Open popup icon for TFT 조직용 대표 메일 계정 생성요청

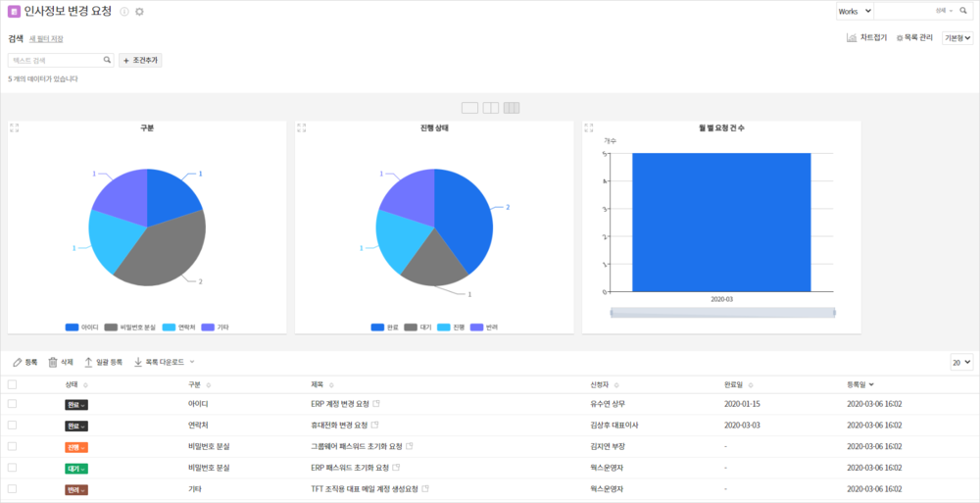425,488
